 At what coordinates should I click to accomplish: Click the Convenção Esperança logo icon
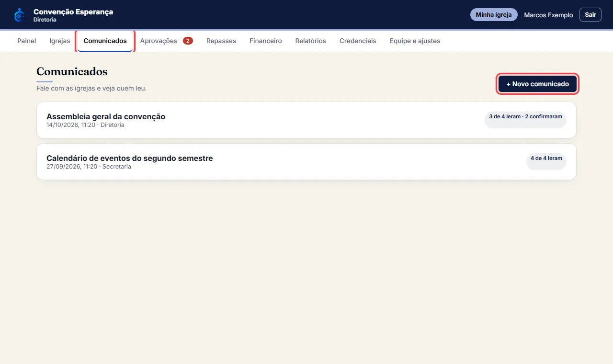[20, 15]
